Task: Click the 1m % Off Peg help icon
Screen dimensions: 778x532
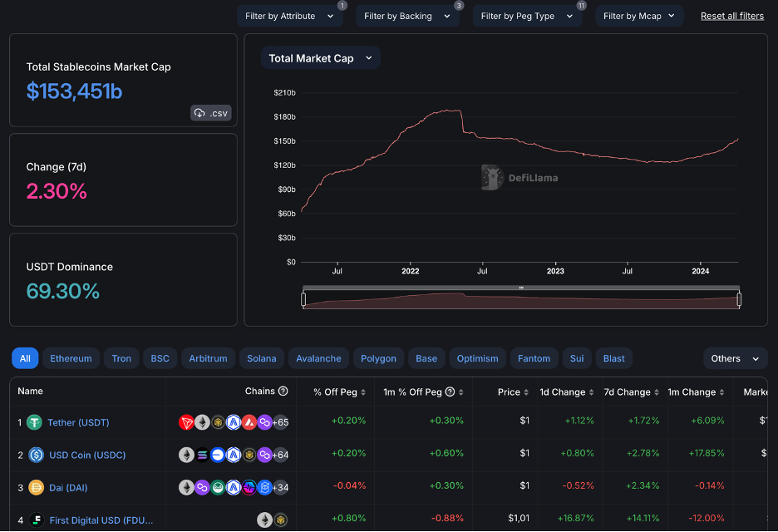Action: [450, 392]
